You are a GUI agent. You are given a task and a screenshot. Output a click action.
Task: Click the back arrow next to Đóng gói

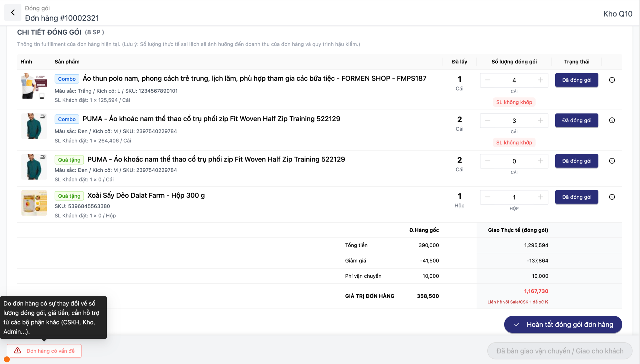13,12
